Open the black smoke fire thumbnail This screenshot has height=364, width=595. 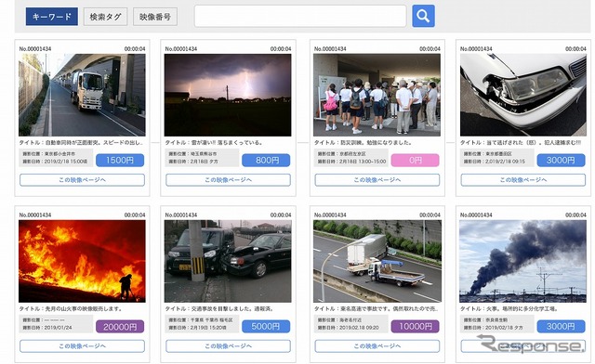point(522,261)
